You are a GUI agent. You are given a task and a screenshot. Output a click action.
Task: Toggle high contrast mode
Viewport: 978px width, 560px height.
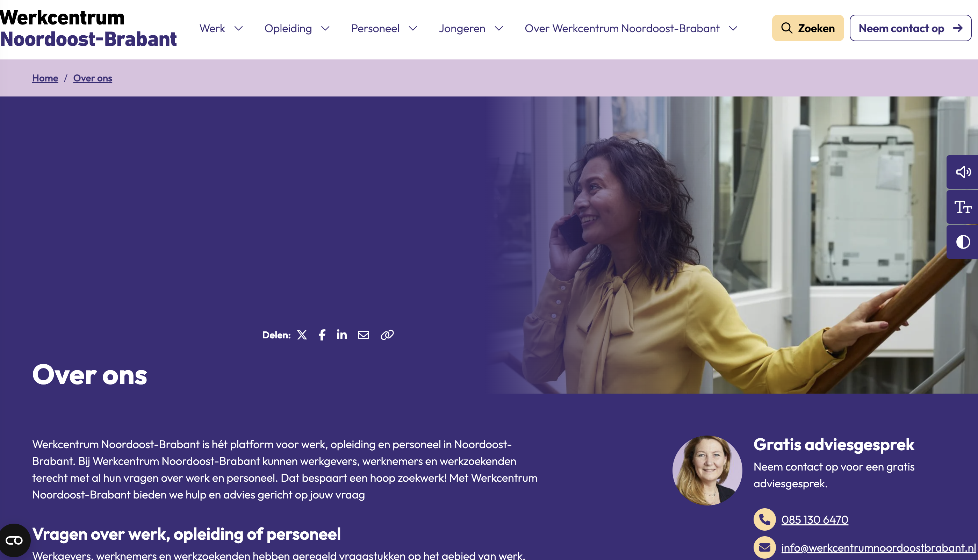point(963,242)
